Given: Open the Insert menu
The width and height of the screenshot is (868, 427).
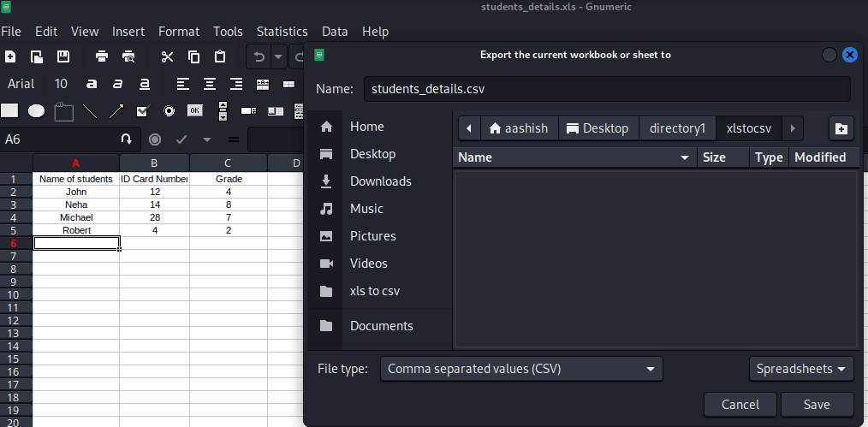Looking at the screenshot, I should click(128, 32).
